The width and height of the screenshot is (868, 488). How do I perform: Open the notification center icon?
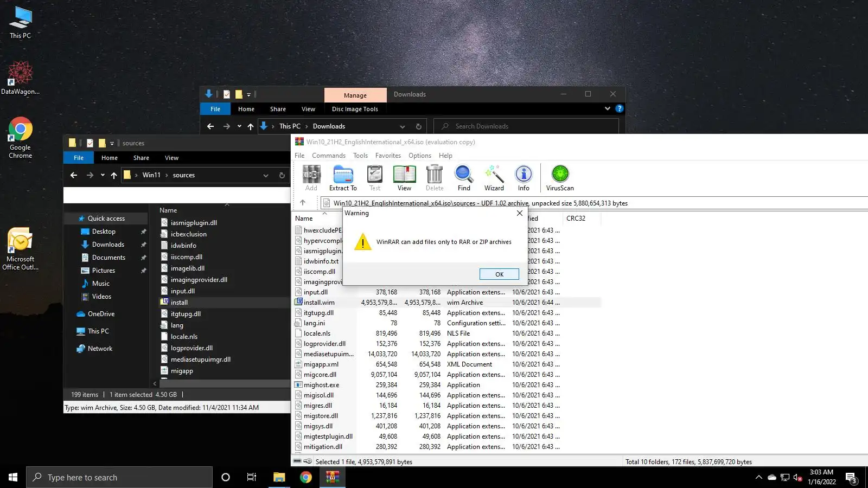851,477
